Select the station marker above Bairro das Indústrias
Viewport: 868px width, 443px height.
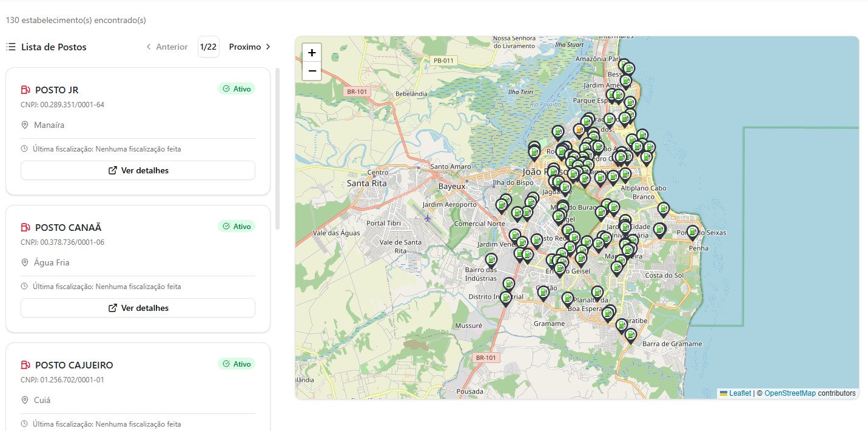click(491, 261)
